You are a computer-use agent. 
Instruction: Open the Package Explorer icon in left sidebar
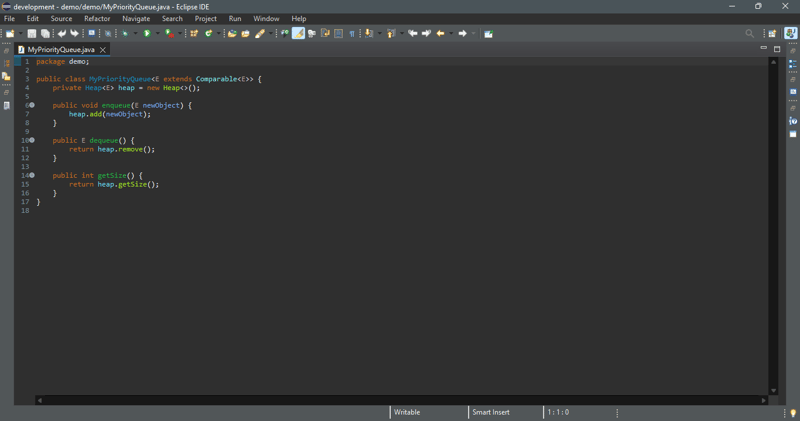pyautogui.click(x=6, y=77)
